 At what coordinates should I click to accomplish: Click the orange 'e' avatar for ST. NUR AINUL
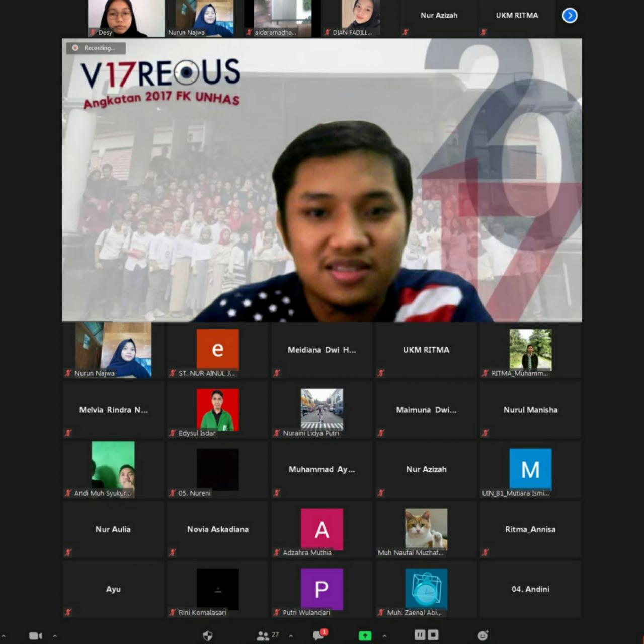(x=217, y=349)
